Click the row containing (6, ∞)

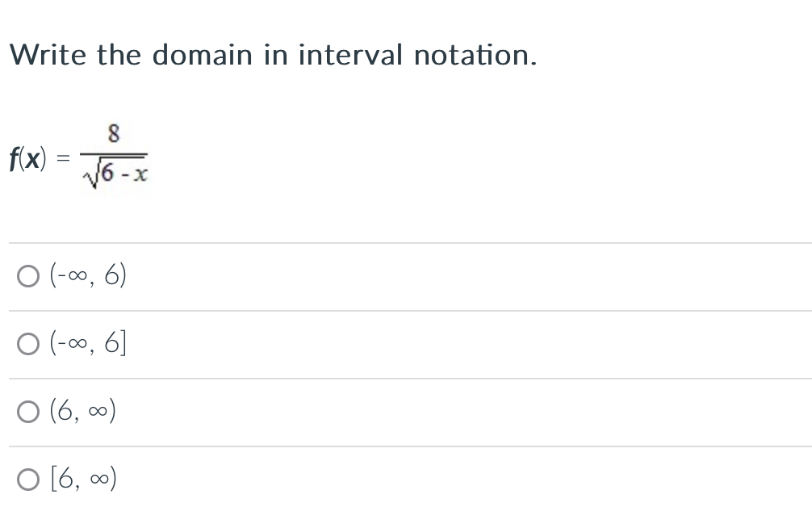[323, 411]
